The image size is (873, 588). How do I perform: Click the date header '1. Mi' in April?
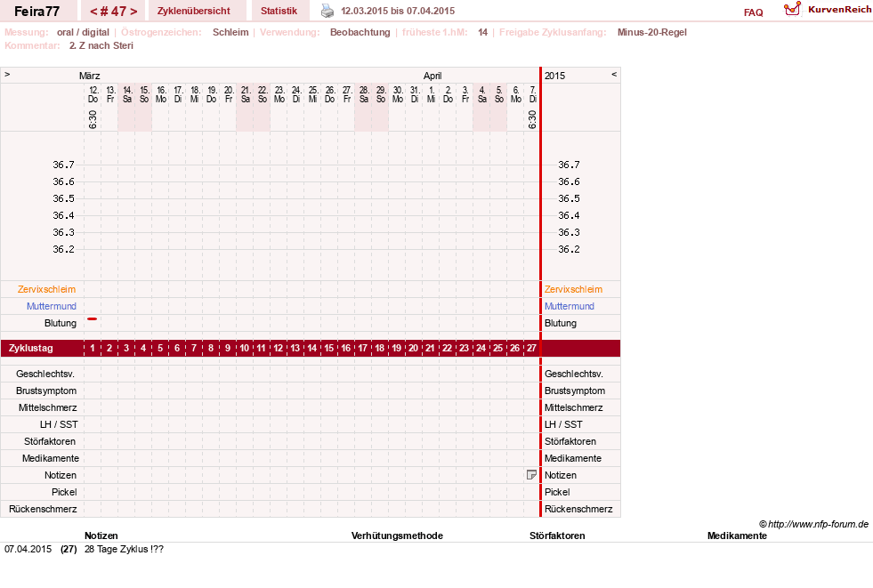[x=431, y=94]
